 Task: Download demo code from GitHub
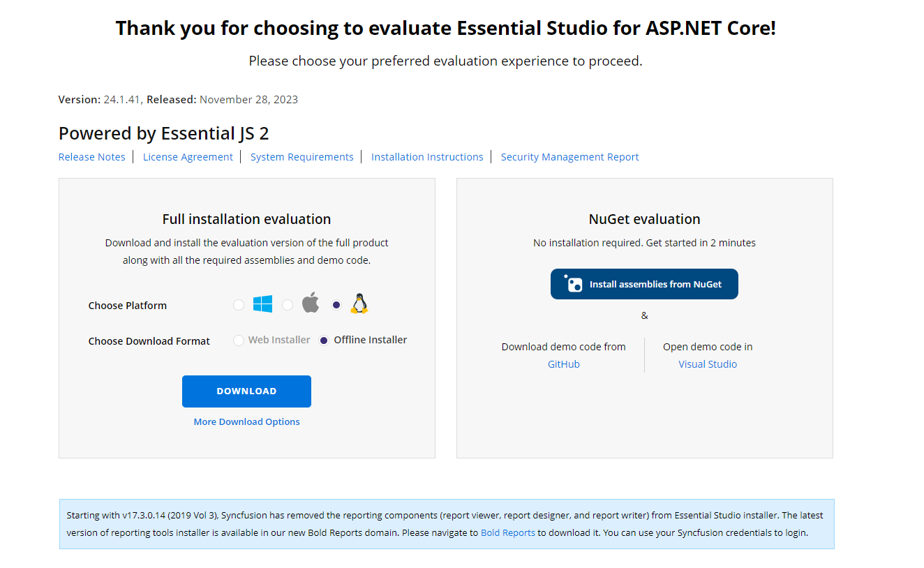[563, 364]
